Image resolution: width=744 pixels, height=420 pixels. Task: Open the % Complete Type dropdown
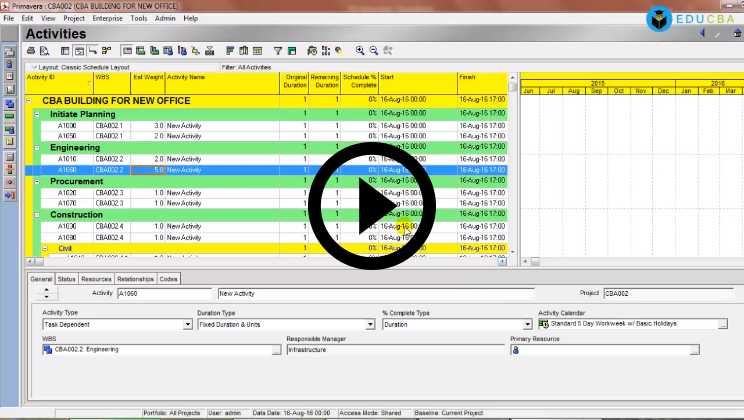[x=527, y=324]
